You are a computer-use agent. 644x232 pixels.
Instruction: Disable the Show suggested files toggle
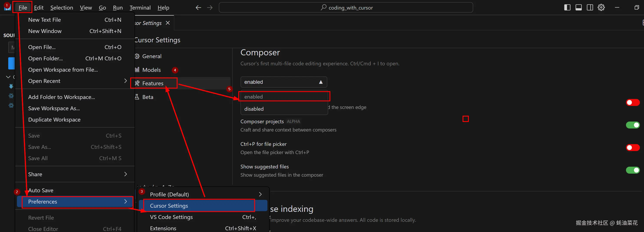point(633,170)
